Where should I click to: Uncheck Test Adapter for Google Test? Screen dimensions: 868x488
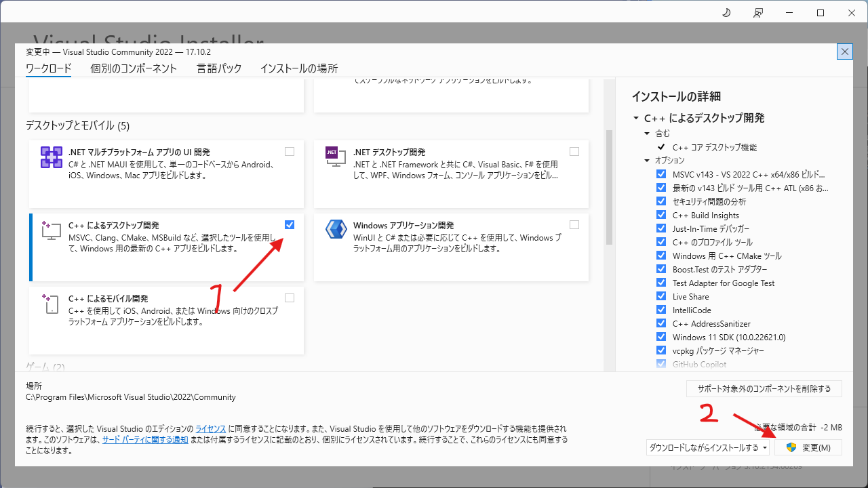coord(661,283)
